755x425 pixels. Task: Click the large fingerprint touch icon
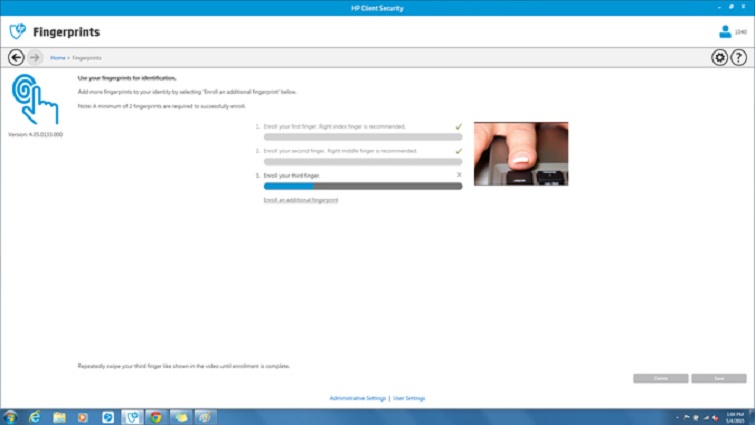[x=35, y=100]
